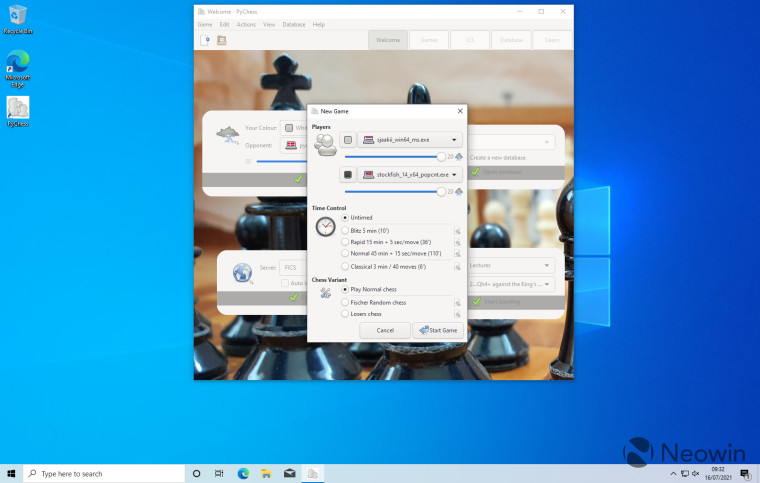
Task: Switch to the Database tab
Action: [x=511, y=40]
